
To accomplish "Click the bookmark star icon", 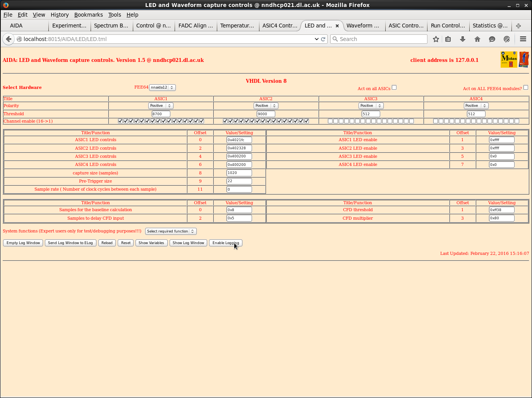I will [436, 39].
